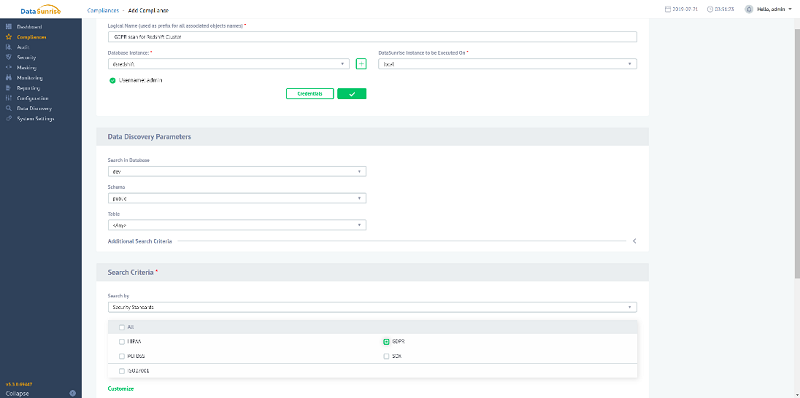Click the Collapse sidebar arrow icon
The height and width of the screenshot is (398, 800).
[x=72, y=393]
